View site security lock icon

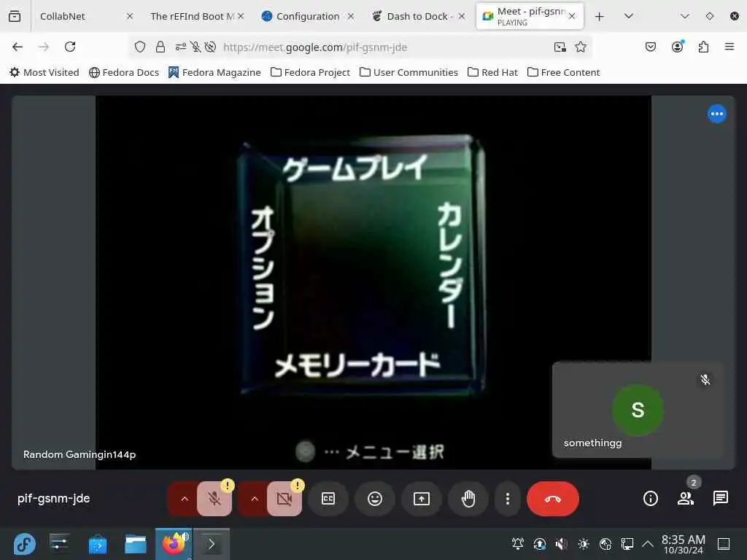[160, 47]
